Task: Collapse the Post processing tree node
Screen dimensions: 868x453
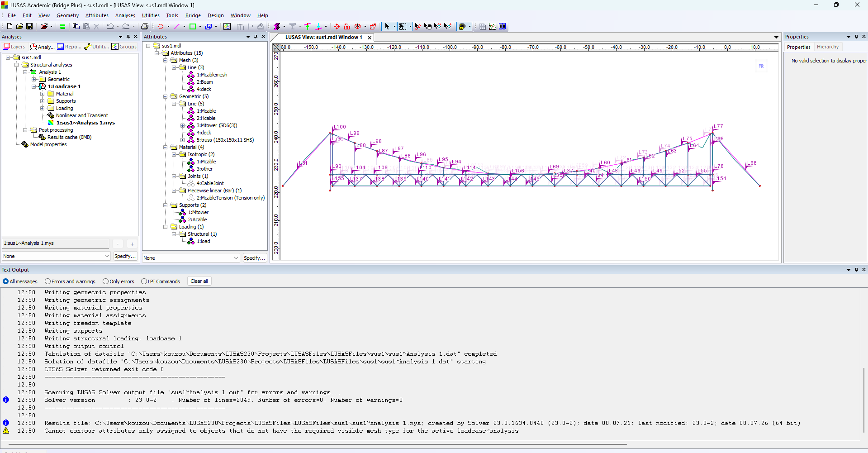Action: pos(25,130)
